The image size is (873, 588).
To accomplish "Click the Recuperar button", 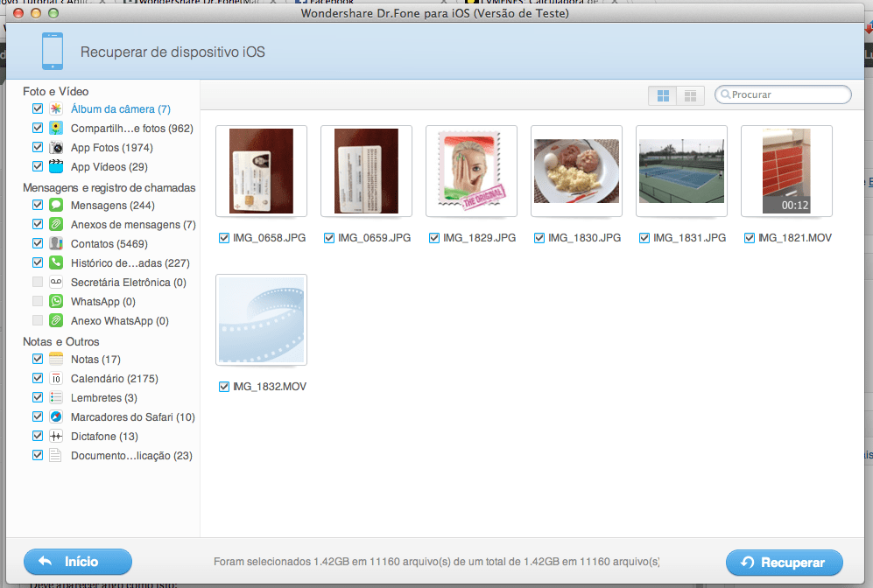I will click(785, 563).
